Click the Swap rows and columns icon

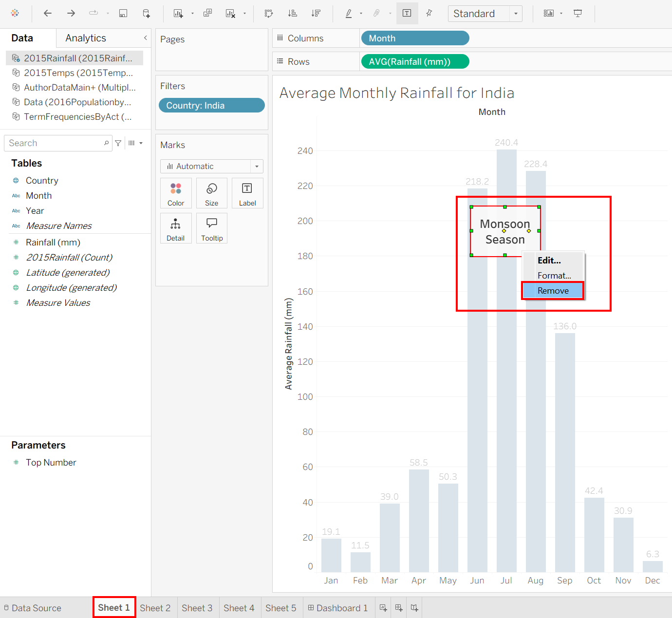269,14
